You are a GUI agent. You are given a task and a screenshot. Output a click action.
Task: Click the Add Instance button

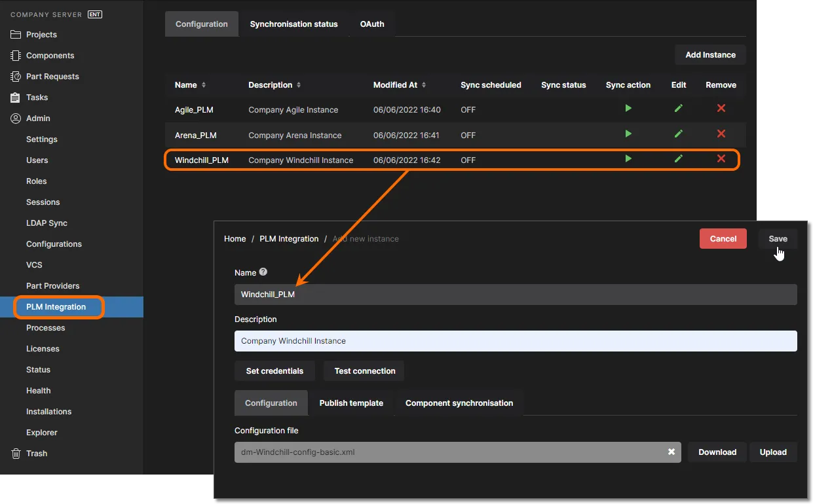(x=711, y=55)
